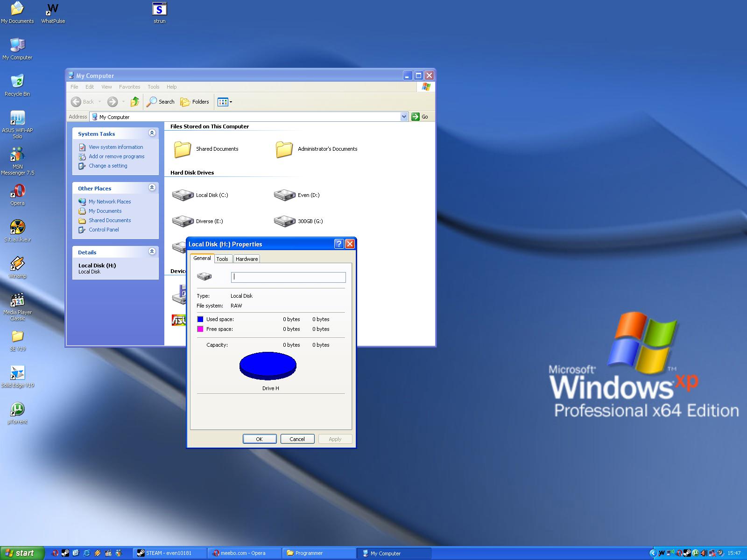Select the Opera desktop shortcut

click(x=17, y=195)
